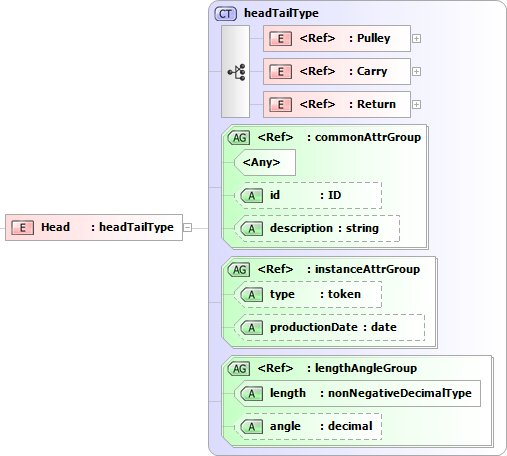The height and width of the screenshot is (456, 507).
Task: Select the description : string attribute
Action: (x=317, y=228)
